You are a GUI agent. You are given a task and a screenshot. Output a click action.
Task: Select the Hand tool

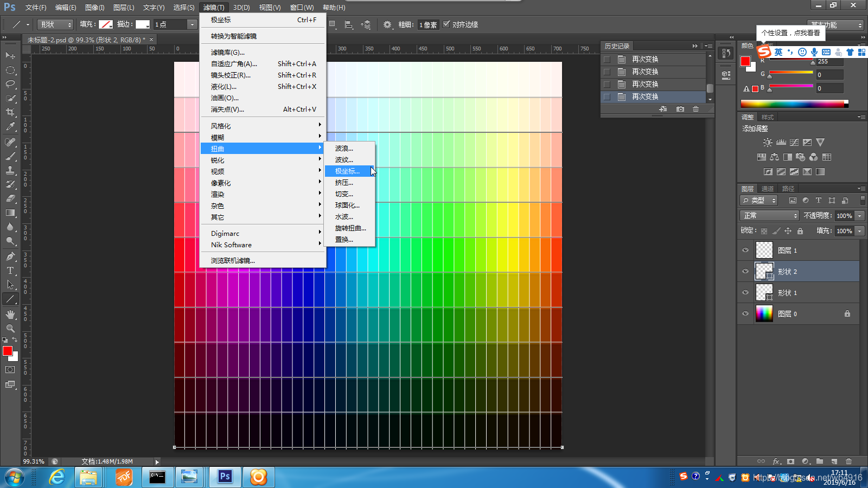coord(10,314)
